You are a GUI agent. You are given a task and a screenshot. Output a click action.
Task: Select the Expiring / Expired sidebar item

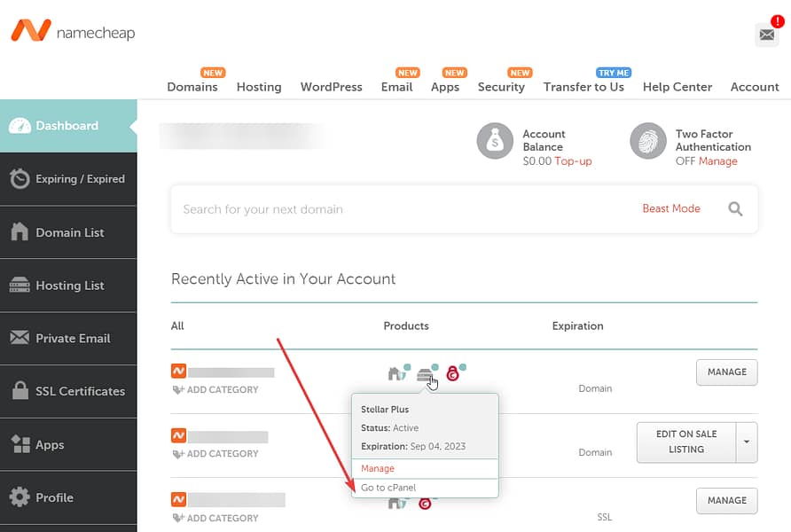(68, 179)
